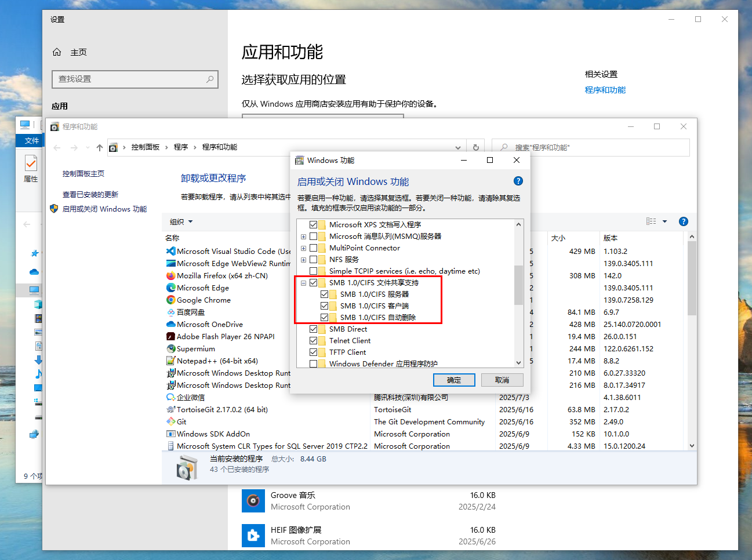Click the 企业微信 program icon
Viewport: 752px width, 560px height.
[x=170, y=397]
